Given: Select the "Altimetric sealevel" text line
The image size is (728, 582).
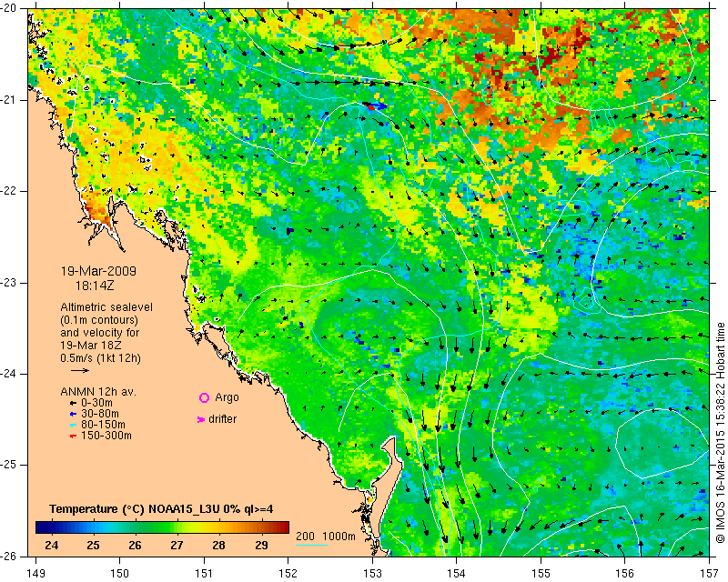Looking at the screenshot, I should coord(106,307).
